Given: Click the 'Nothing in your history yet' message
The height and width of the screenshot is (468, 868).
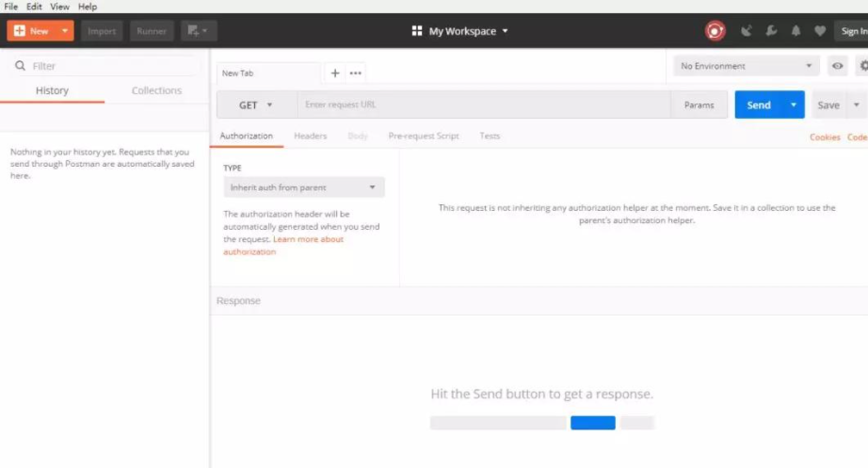Looking at the screenshot, I should [103, 164].
